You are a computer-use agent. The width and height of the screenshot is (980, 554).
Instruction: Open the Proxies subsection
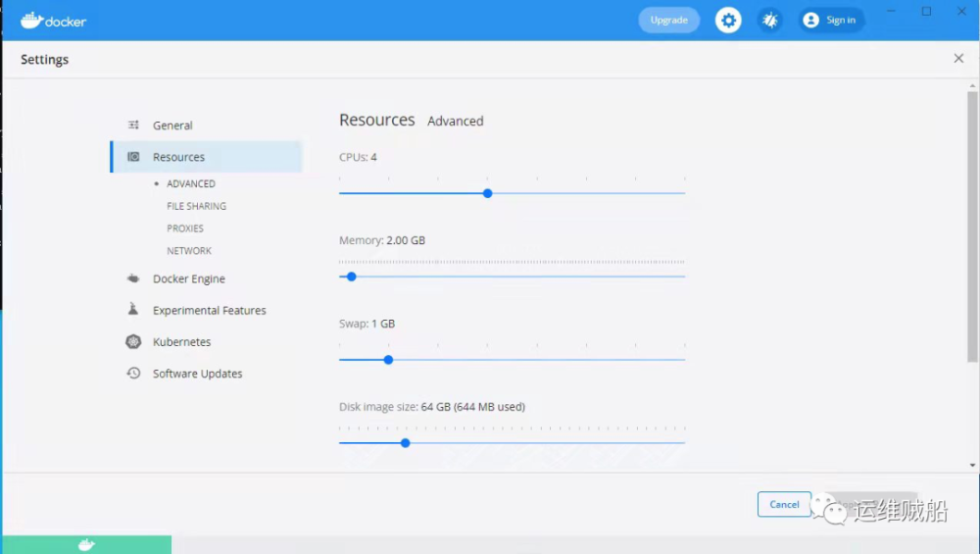click(x=185, y=228)
